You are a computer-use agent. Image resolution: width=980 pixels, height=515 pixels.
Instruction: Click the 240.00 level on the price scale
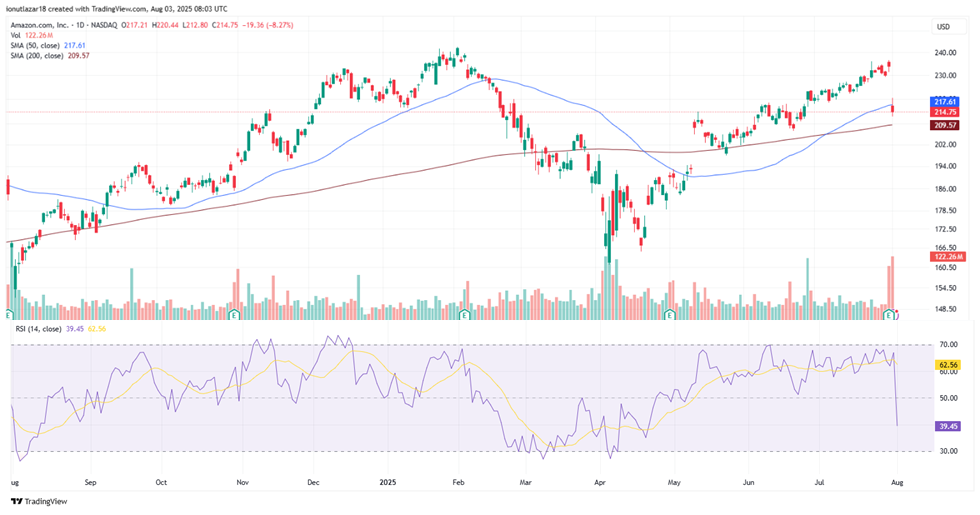[945, 53]
